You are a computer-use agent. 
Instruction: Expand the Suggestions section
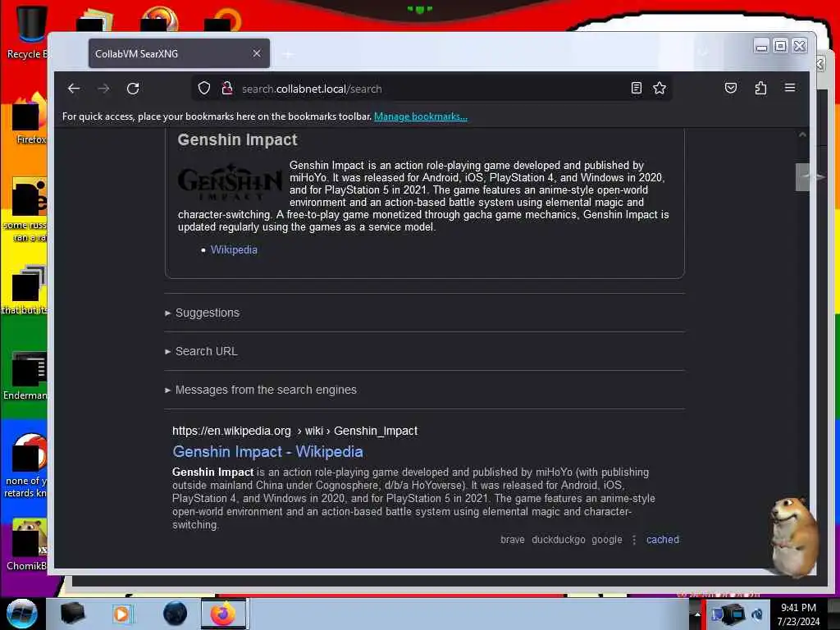208,313
